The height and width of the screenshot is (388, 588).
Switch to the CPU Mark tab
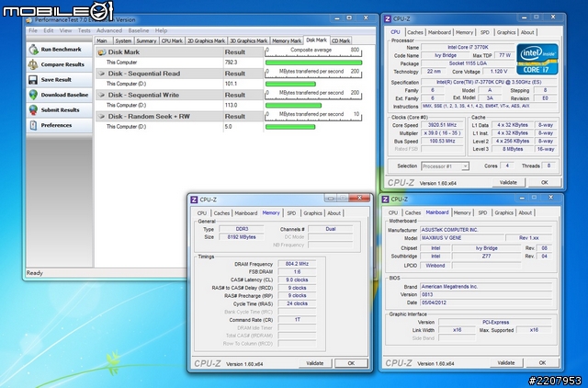(172, 40)
